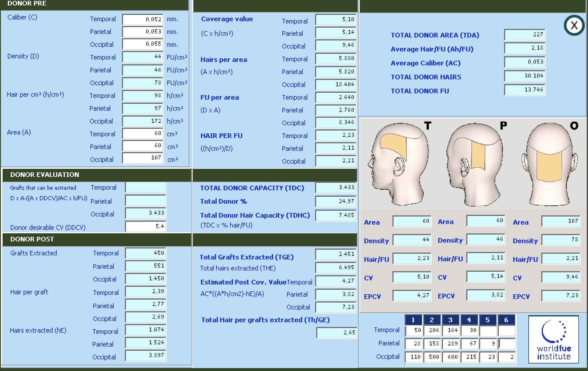
Task: Click column header number 6
Action: pyautogui.click(x=506, y=320)
